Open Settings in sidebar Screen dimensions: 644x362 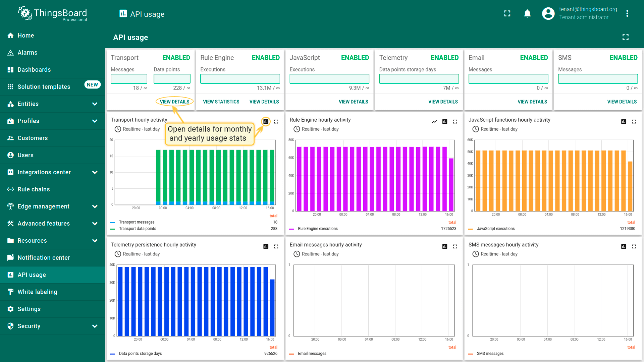click(x=52, y=309)
